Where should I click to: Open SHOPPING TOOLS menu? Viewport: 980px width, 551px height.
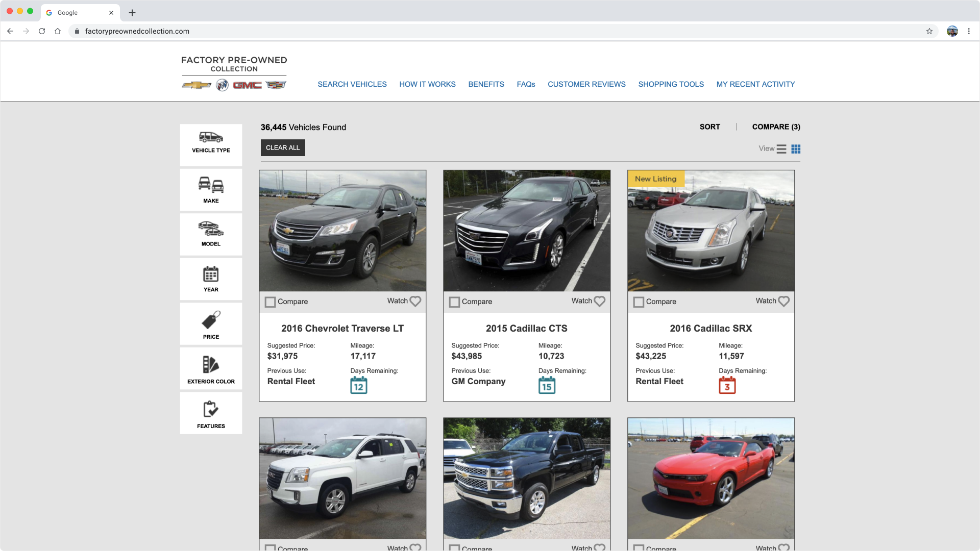click(671, 84)
